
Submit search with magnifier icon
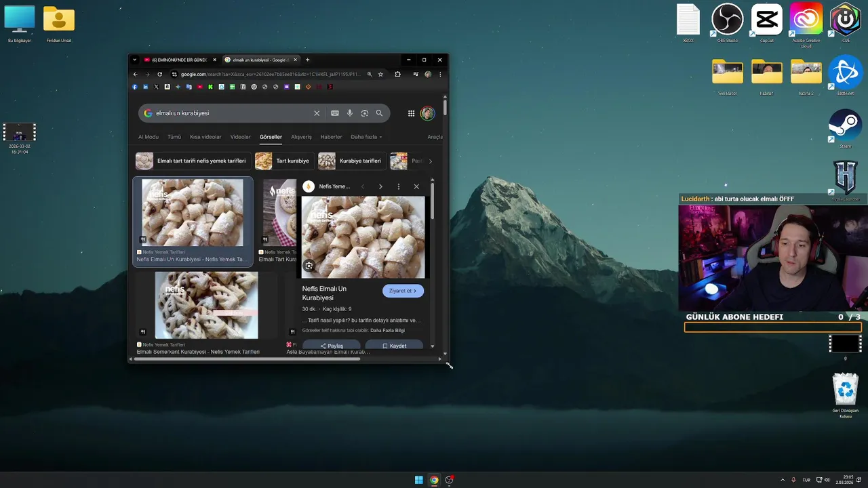coord(379,113)
